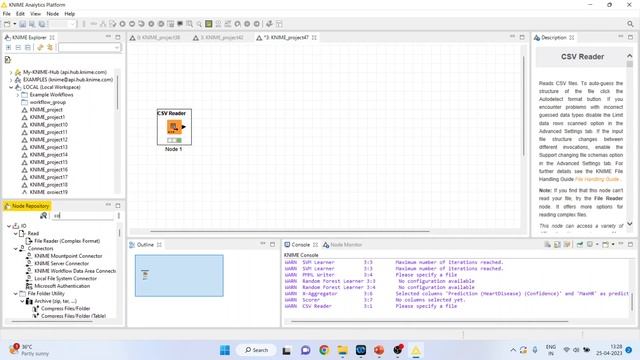Collapse the Connectors category
The width and height of the screenshot is (640, 360).
point(16,249)
